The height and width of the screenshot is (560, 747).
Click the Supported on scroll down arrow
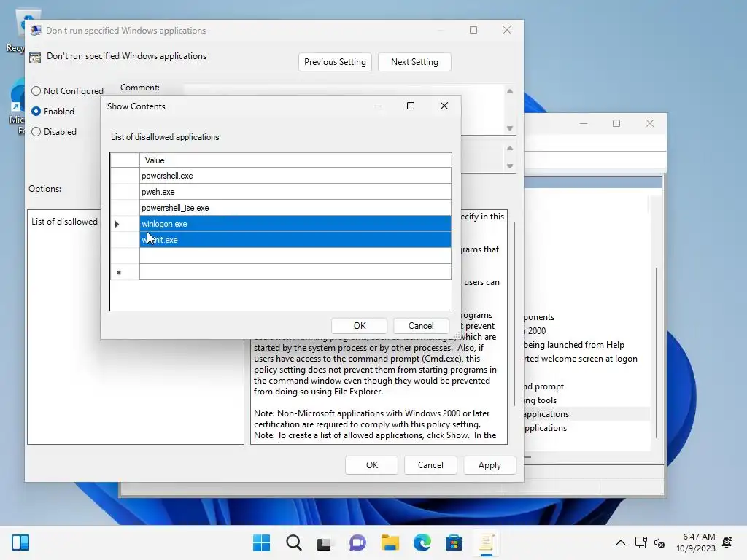(510, 166)
